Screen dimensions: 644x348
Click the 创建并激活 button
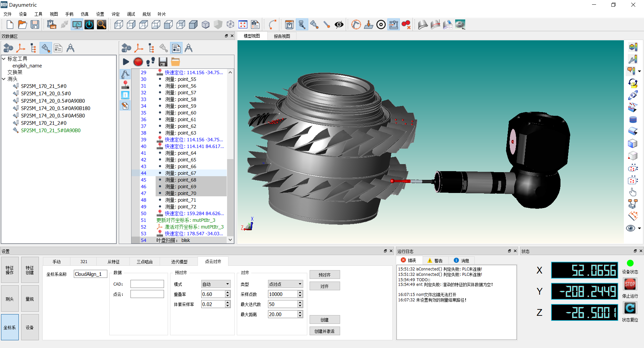(324, 331)
